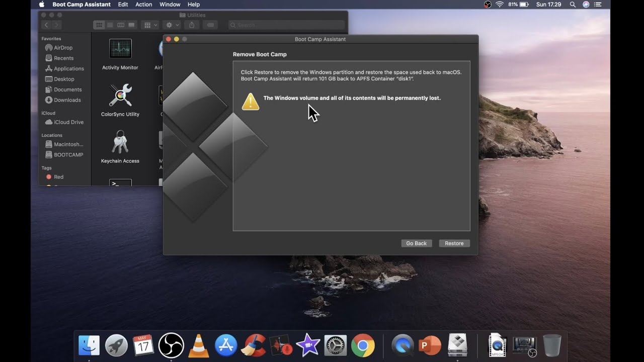Open the screenshot thumbnail stack in the Dock
This screenshot has width=644, height=362.
(524, 346)
